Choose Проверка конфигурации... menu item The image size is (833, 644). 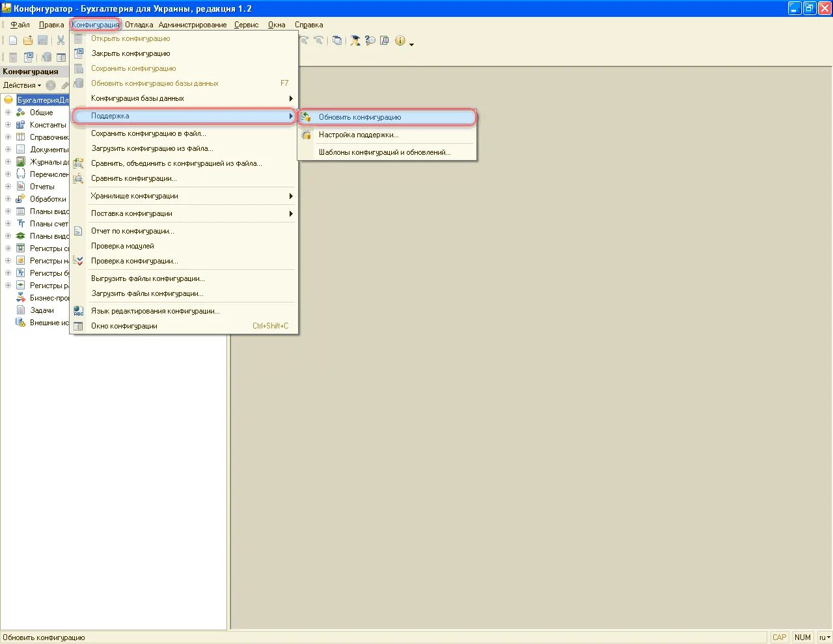[x=184, y=261]
